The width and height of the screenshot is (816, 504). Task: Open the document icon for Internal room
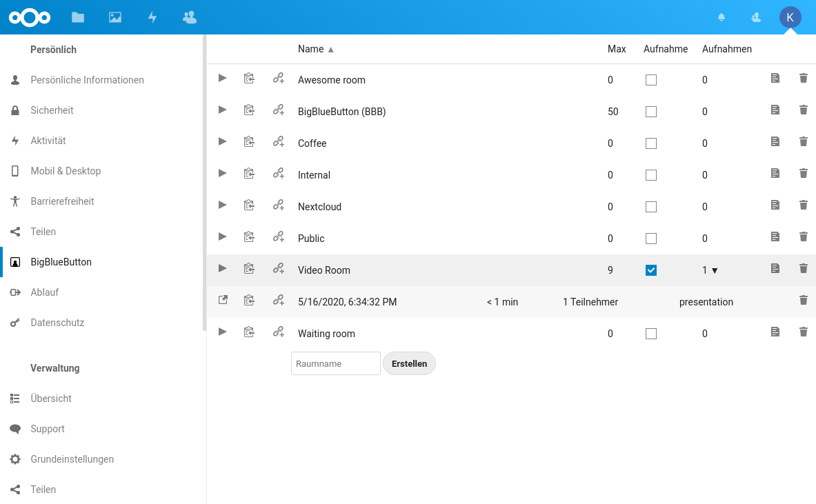775,173
